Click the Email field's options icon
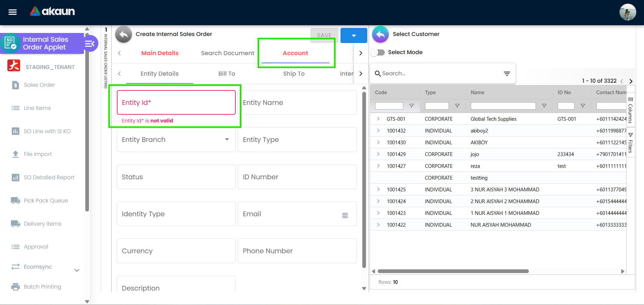This screenshot has width=644, height=305. click(x=345, y=215)
